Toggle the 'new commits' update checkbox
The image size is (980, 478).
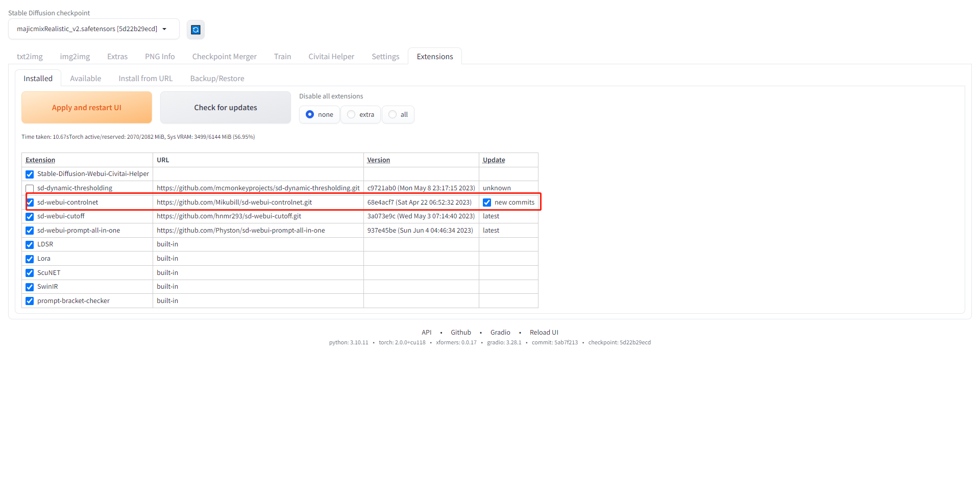coord(487,203)
